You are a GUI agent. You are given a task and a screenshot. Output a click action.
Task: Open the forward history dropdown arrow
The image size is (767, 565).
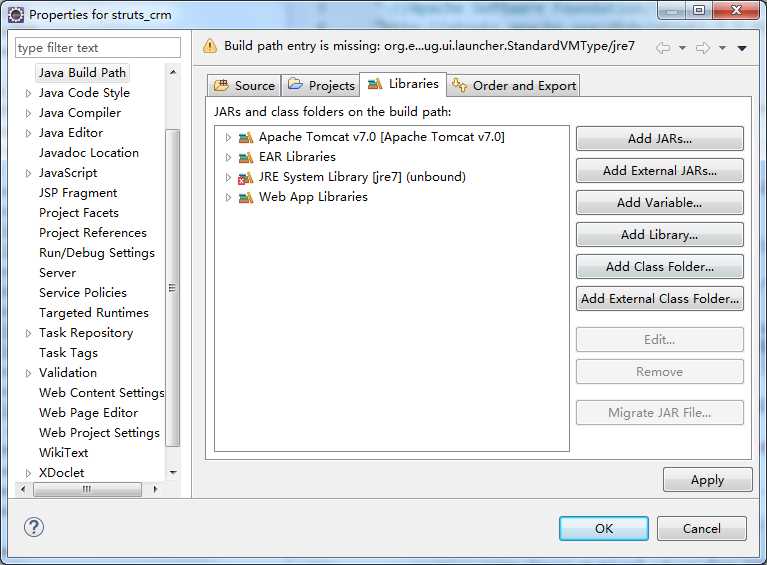click(x=722, y=48)
